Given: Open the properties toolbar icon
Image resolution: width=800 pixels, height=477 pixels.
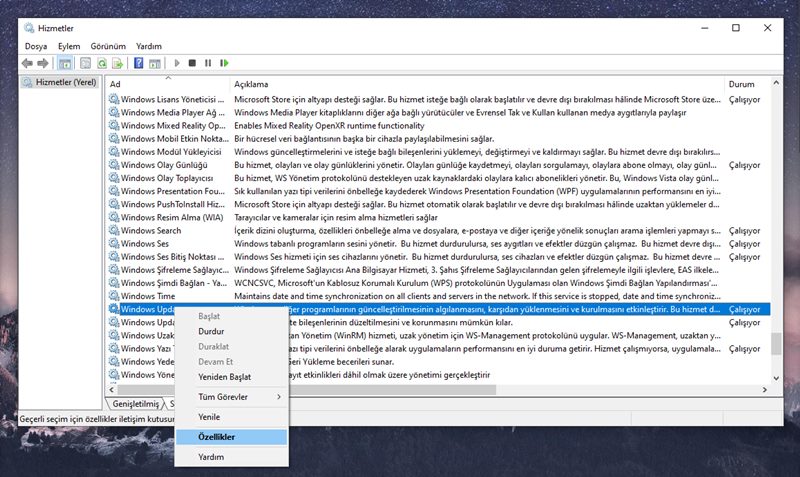Looking at the screenshot, I should pyautogui.click(x=85, y=63).
